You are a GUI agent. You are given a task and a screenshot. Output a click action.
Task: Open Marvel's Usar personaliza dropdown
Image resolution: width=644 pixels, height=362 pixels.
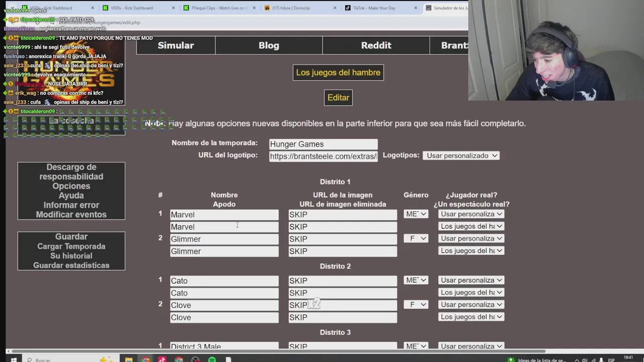[x=471, y=214]
